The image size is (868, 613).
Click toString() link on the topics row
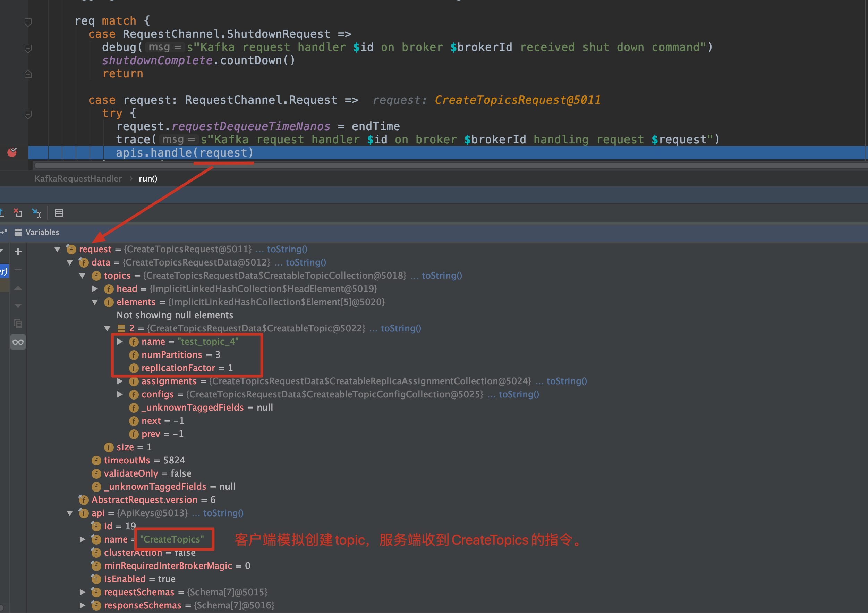coord(442,276)
